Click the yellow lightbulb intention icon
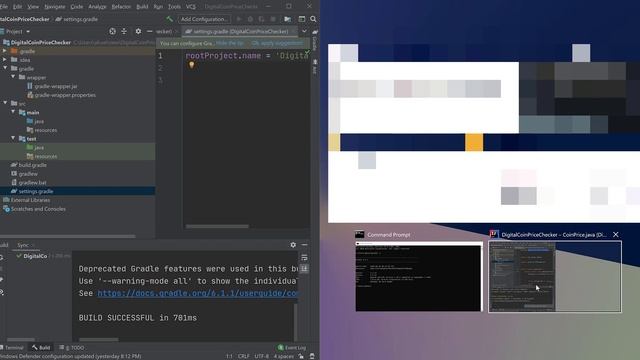This screenshot has width=640, height=360. (x=191, y=65)
